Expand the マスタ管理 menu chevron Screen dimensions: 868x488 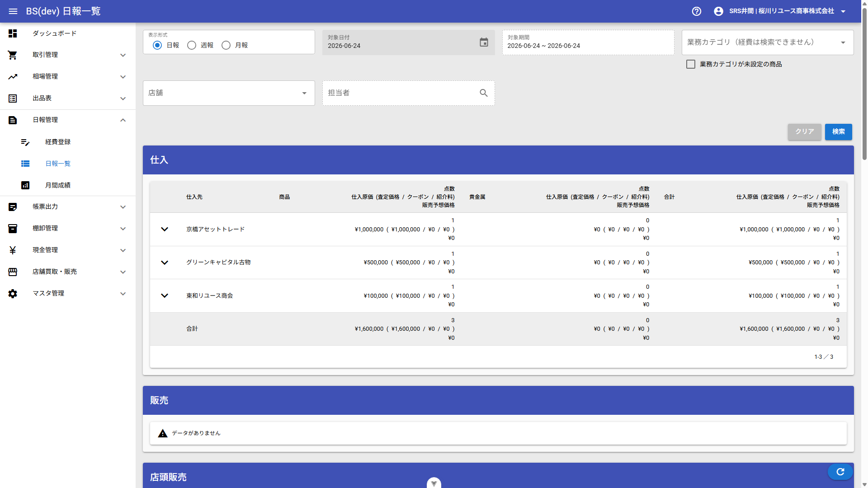(x=123, y=294)
